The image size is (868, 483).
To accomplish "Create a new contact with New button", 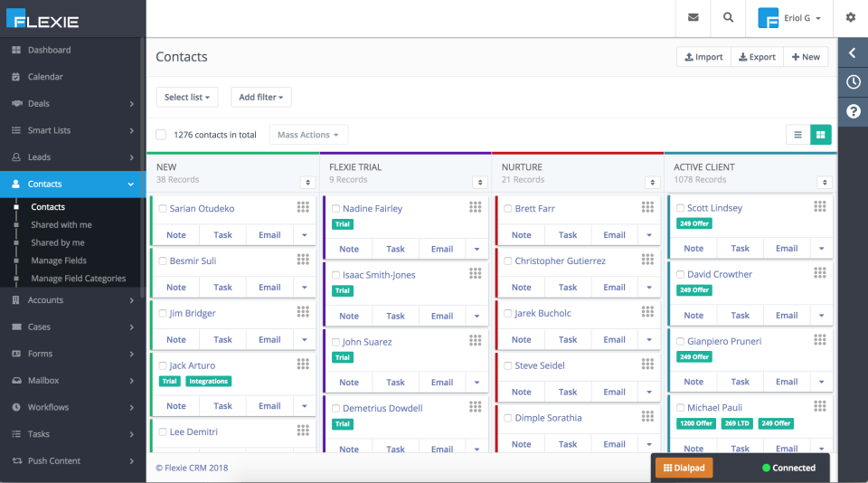I will click(806, 56).
